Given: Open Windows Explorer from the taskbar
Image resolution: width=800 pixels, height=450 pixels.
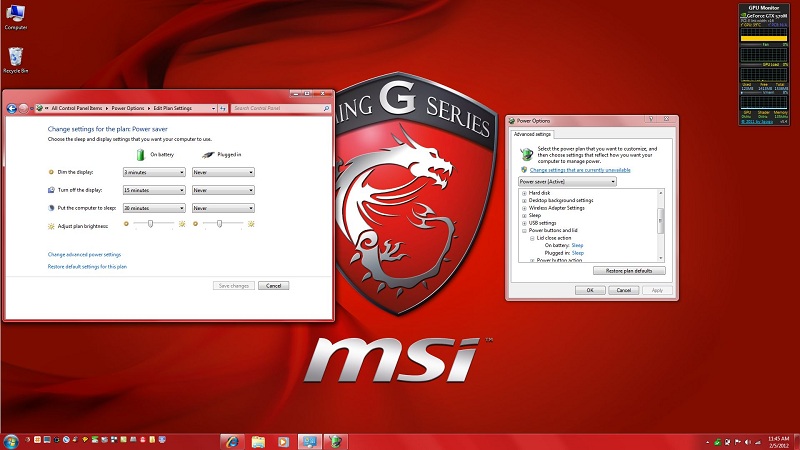Looking at the screenshot, I should (x=258, y=441).
